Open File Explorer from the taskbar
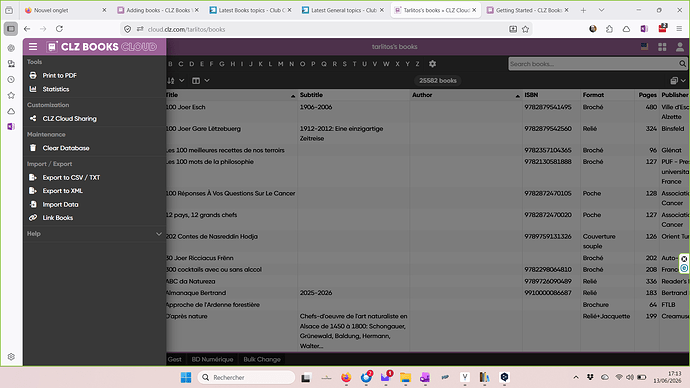This screenshot has height=388, width=690. click(x=405, y=377)
